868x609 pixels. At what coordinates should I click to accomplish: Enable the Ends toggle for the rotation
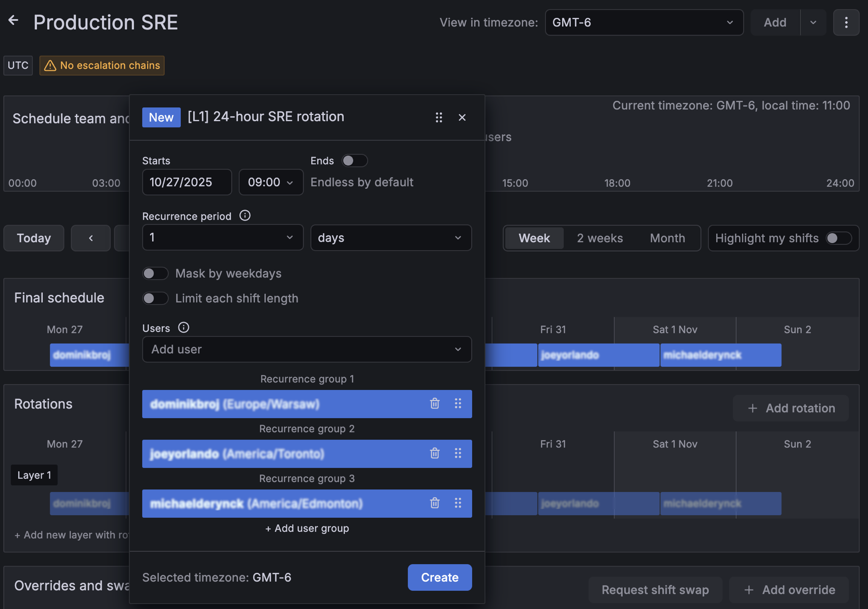(x=355, y=160)
